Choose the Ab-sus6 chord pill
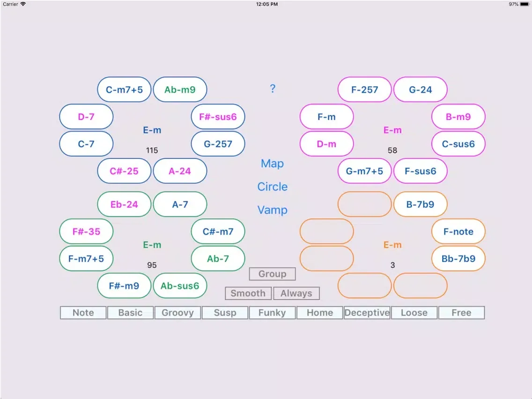Viewport: 532px width, 399px height. [x=180, y=286]
